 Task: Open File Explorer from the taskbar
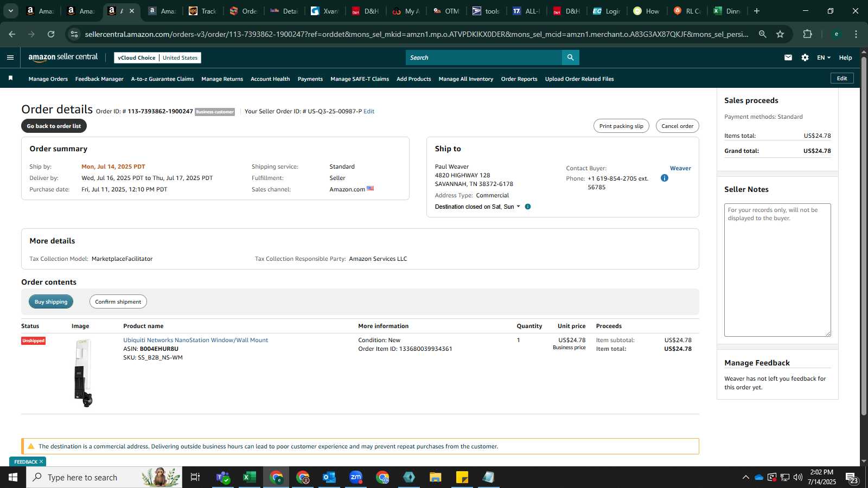436,477
